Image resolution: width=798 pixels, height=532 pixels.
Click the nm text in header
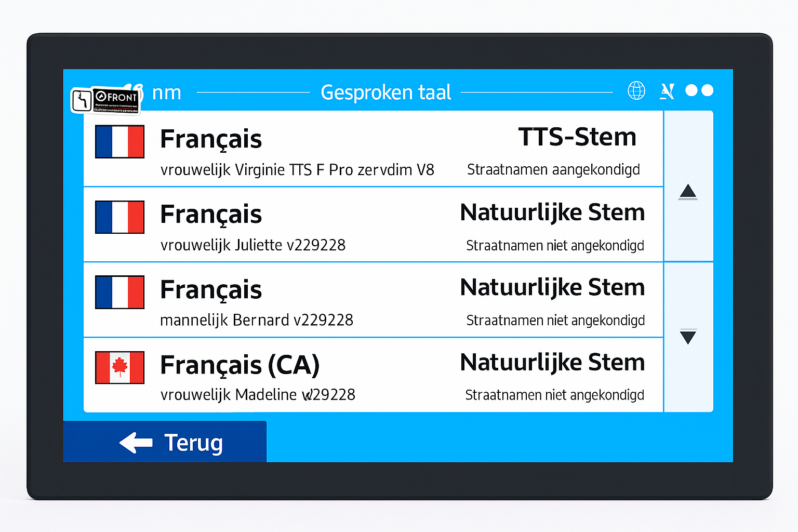167,93
